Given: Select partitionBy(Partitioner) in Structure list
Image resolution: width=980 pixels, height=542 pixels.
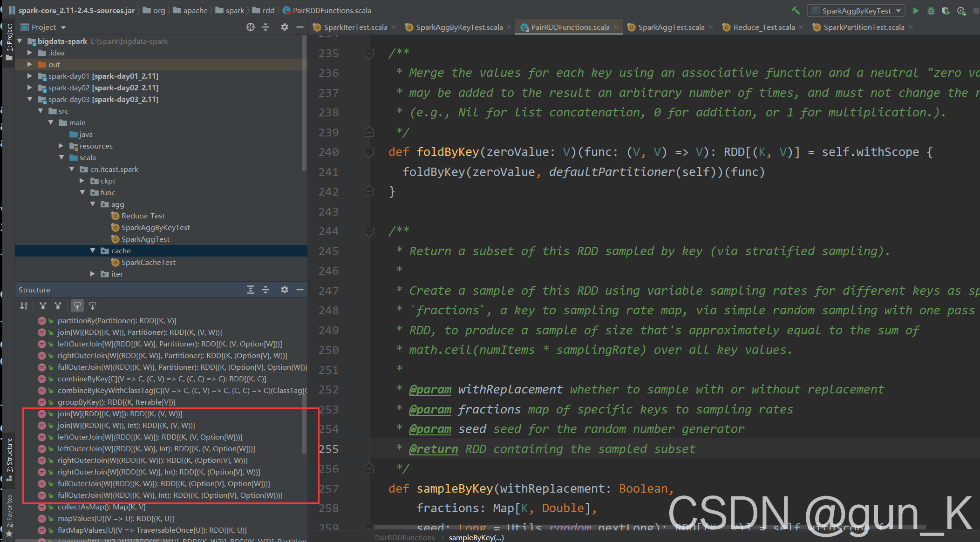Looking at the screenshot, I should click(x=117, y=320).
